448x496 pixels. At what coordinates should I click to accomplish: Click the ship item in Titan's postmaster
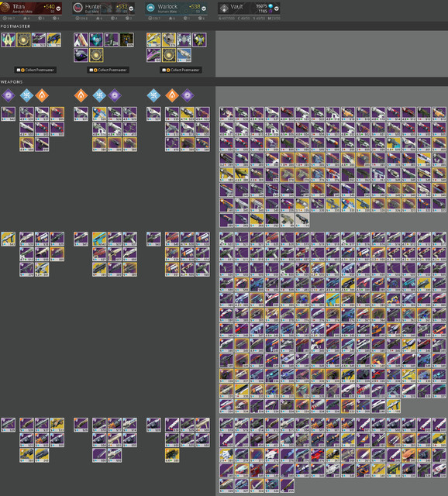pos(9,40)
